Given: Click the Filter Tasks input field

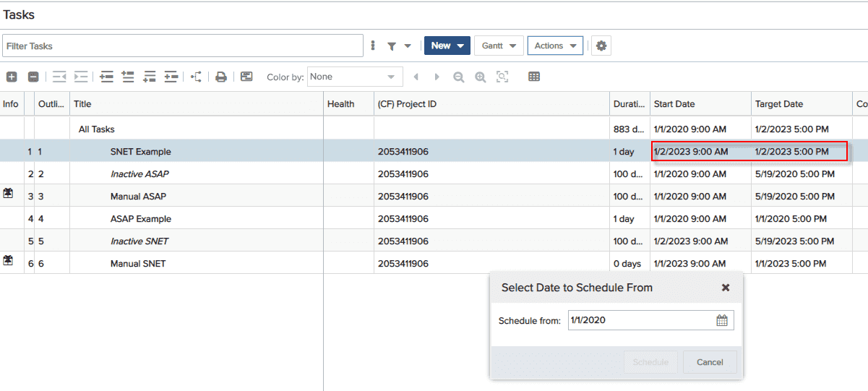Looking at the screenshot, I should pos(182,46).
